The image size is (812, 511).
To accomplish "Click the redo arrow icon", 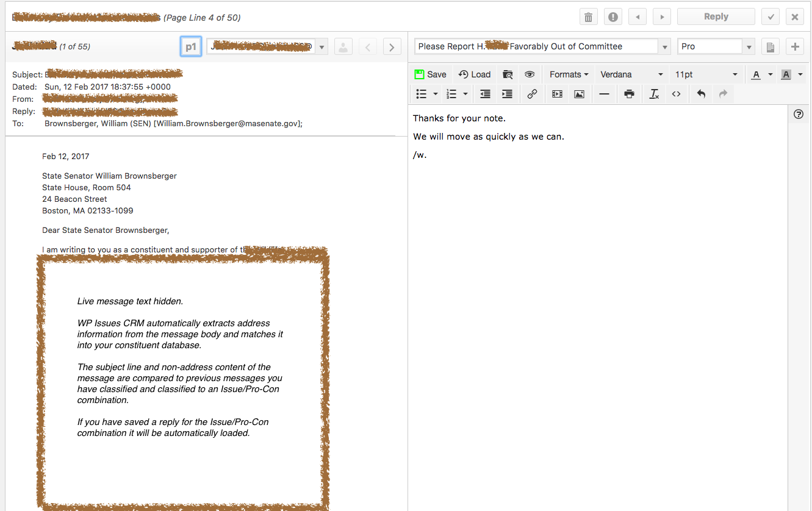I will point(723,94).
